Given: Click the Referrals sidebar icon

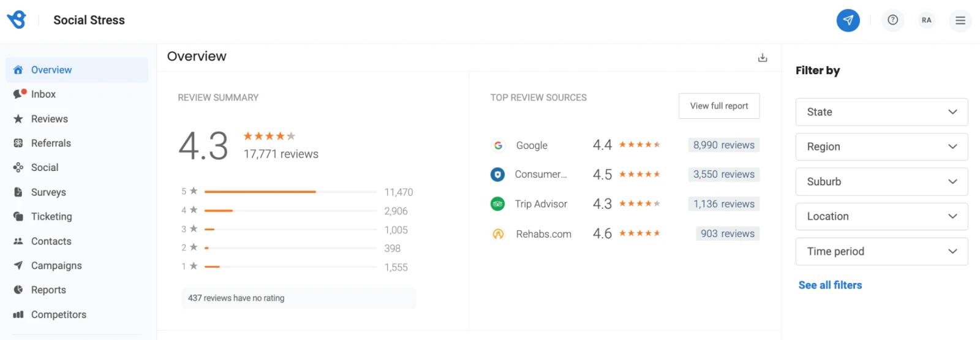Looking at the screenshot, I should pos(18,143).
